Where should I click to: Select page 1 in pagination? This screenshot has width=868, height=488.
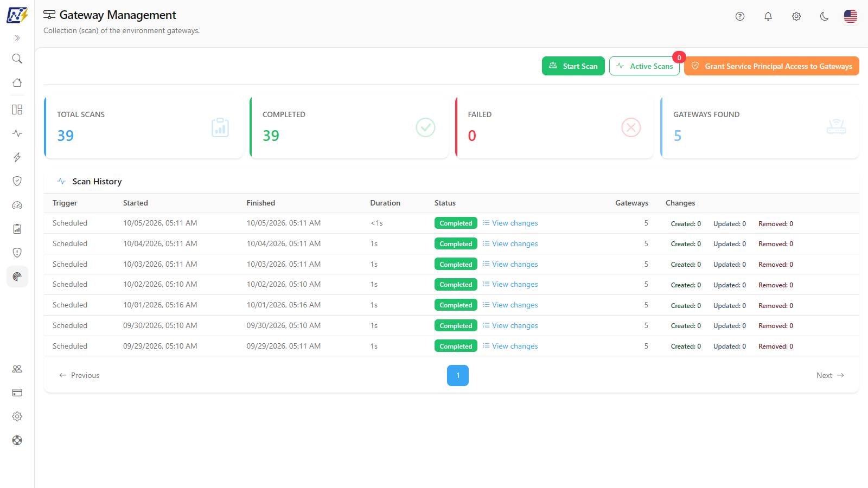[x=458, y=375]
